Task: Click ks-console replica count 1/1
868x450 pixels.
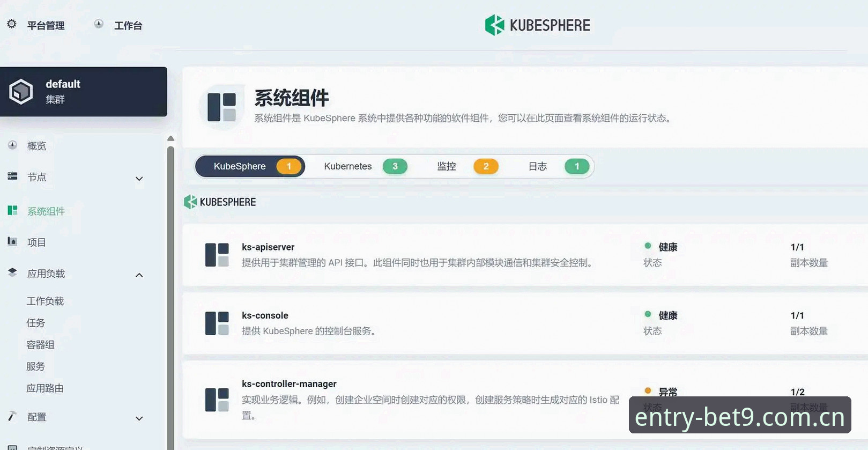Action: 797,315
